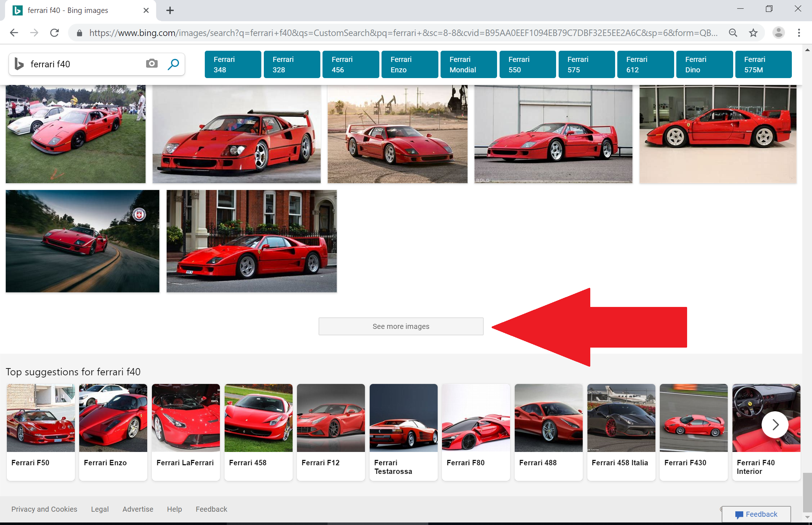Search using an image with camera icon
This screenshot has width=812, height=525.
tap(152, 64)
